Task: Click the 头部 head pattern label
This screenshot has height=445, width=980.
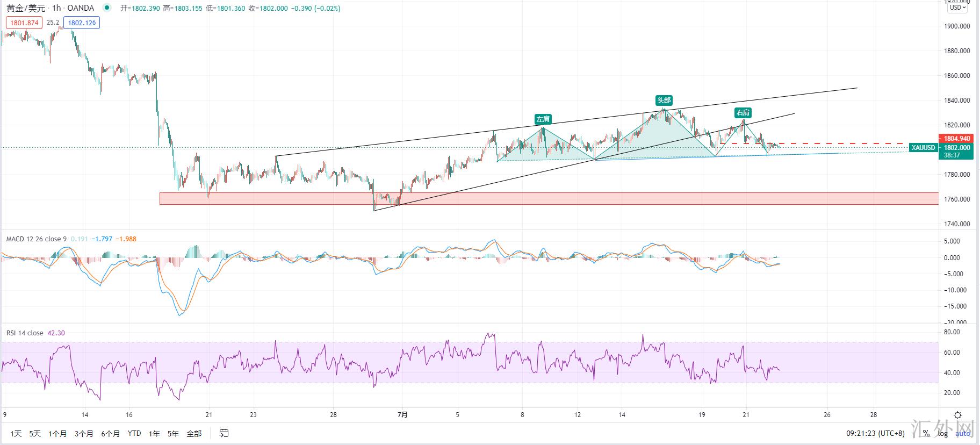Action: 664,101
